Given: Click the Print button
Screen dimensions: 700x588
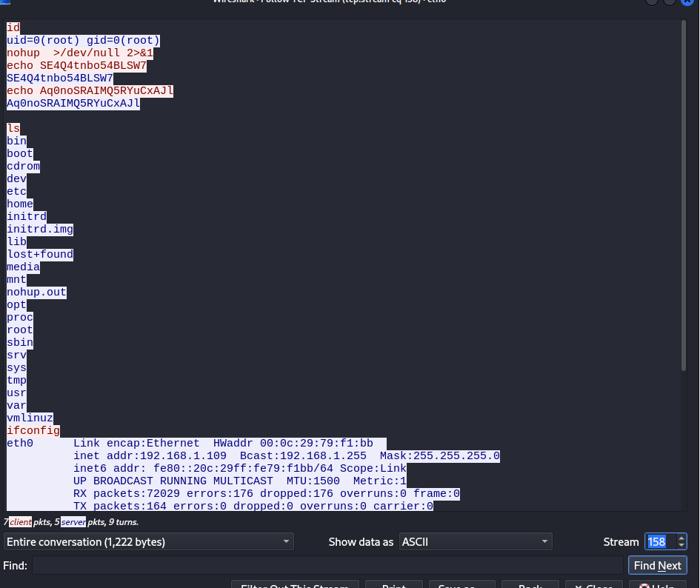Looking at the screenshot, I should coord(394,584).
